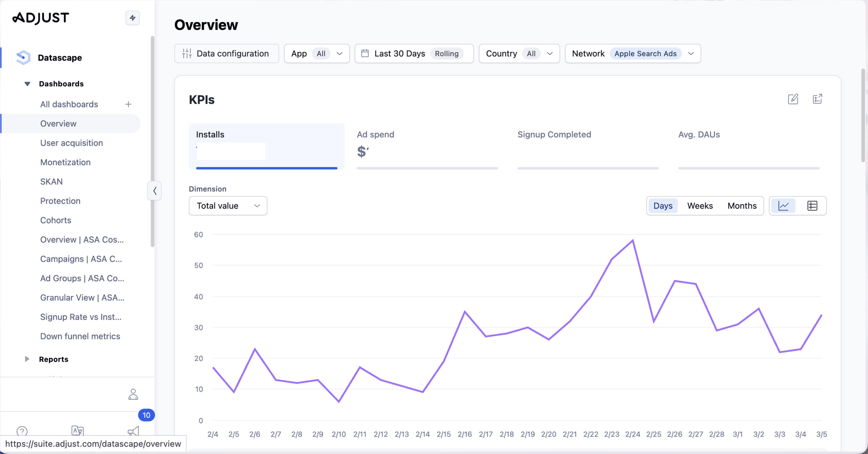Click the Data configuration button
868x454 pixels.
(226, 54)
